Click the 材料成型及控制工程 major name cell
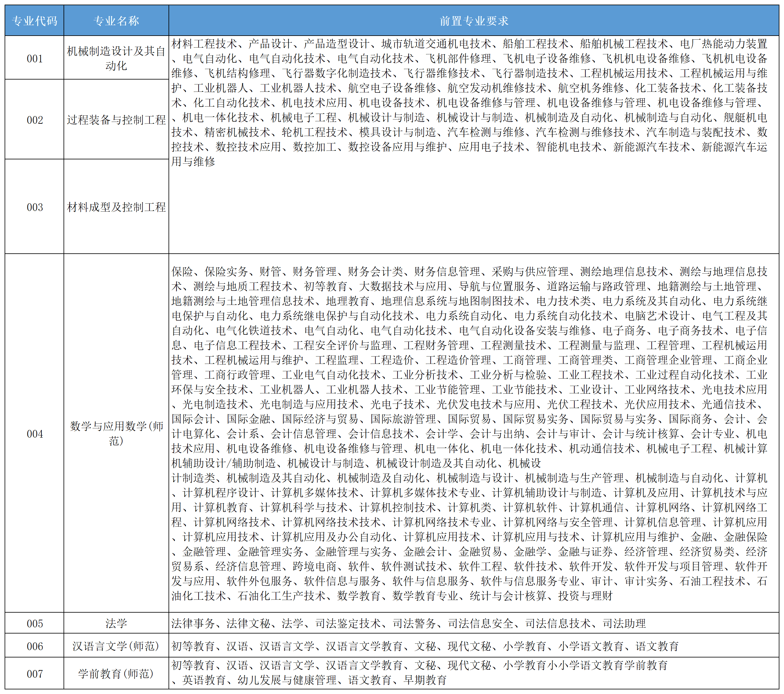 pos(116,207)
